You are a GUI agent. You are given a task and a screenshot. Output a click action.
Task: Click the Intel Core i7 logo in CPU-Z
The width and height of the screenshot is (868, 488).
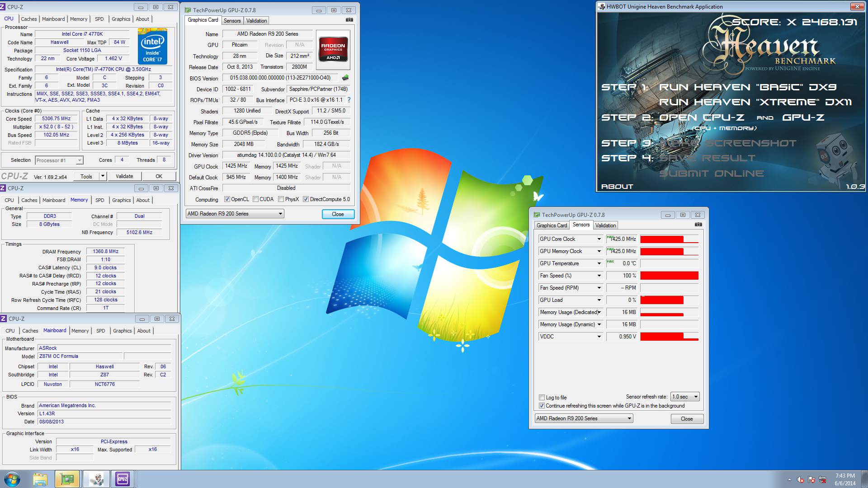point(153,47)
